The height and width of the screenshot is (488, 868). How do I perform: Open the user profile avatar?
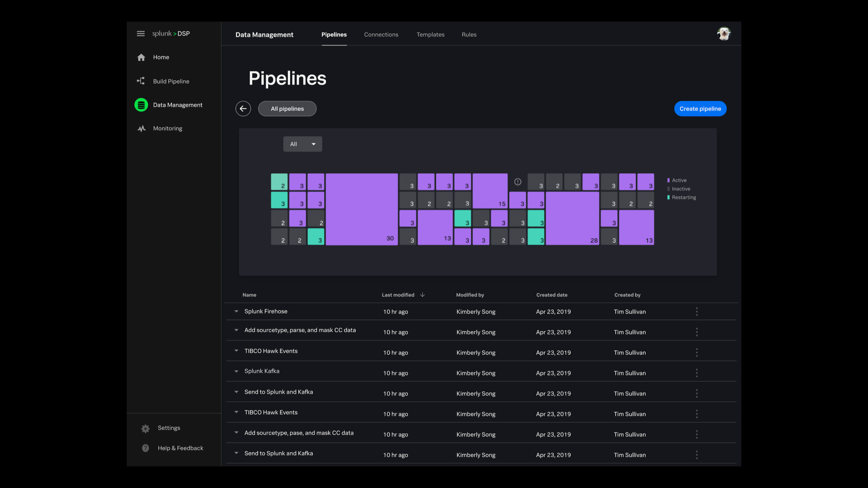tap(724, 34)
